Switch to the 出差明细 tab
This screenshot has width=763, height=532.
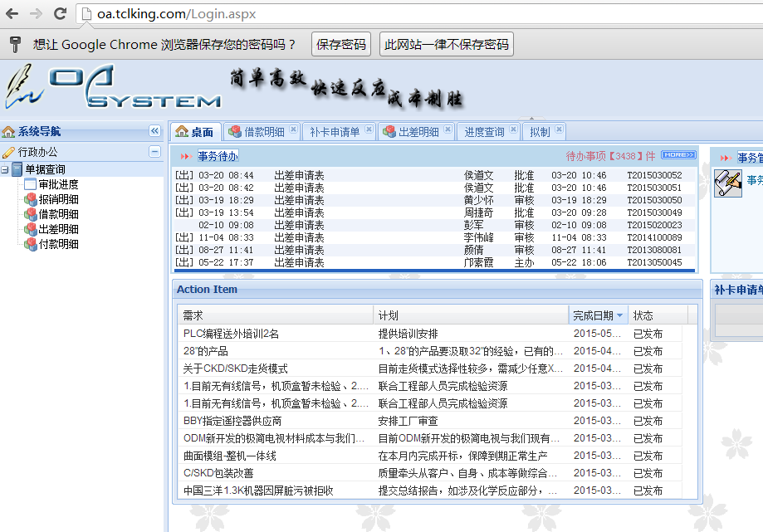click(415, 132)
